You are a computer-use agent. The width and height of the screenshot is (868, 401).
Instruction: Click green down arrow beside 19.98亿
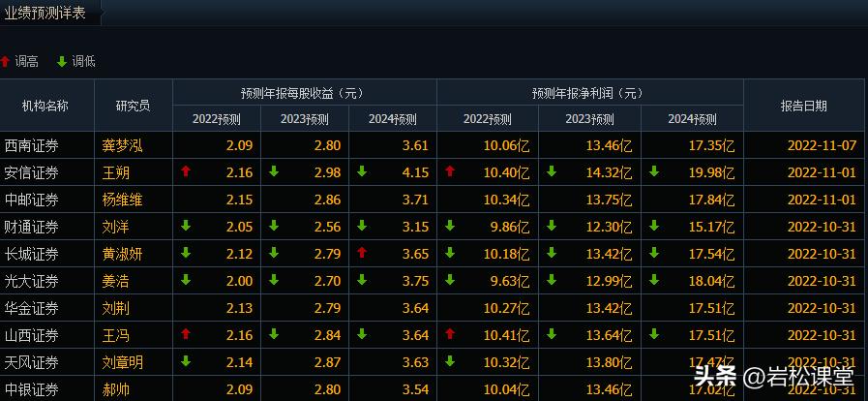[x=654, y=171]
